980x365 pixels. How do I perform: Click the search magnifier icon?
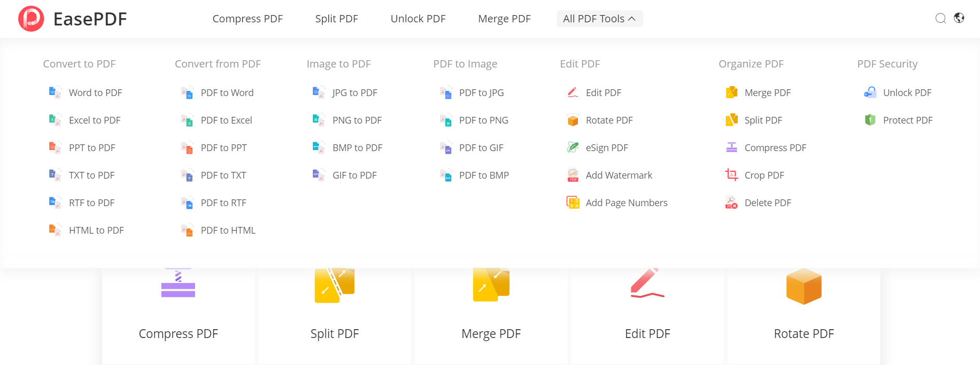(x=941, y=19)
